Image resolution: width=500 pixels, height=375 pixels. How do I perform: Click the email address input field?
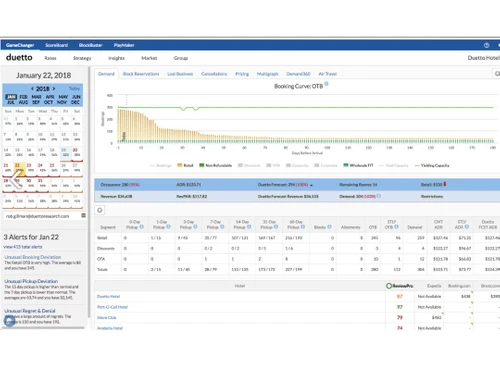click(x=42, y=216)
